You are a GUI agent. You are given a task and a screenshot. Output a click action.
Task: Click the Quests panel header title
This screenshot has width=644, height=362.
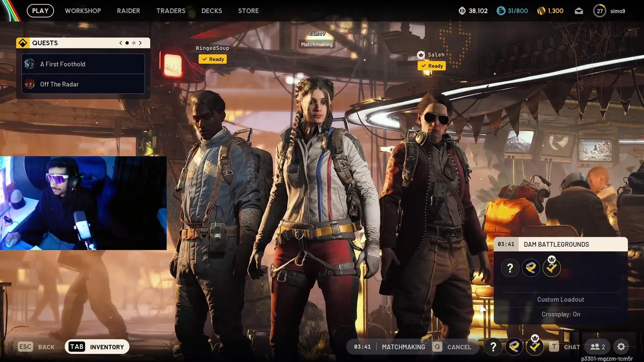(45, 43)
